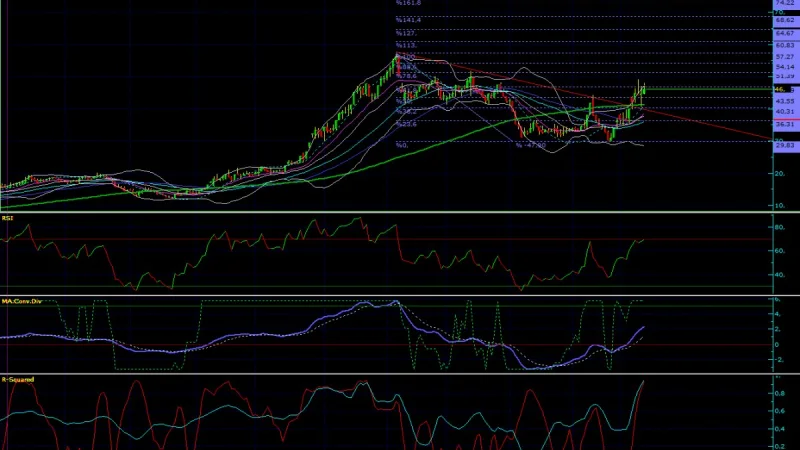Click the R-Squared panel label
The height and width of the screenshot is (450, 800).
click(18, 380)
